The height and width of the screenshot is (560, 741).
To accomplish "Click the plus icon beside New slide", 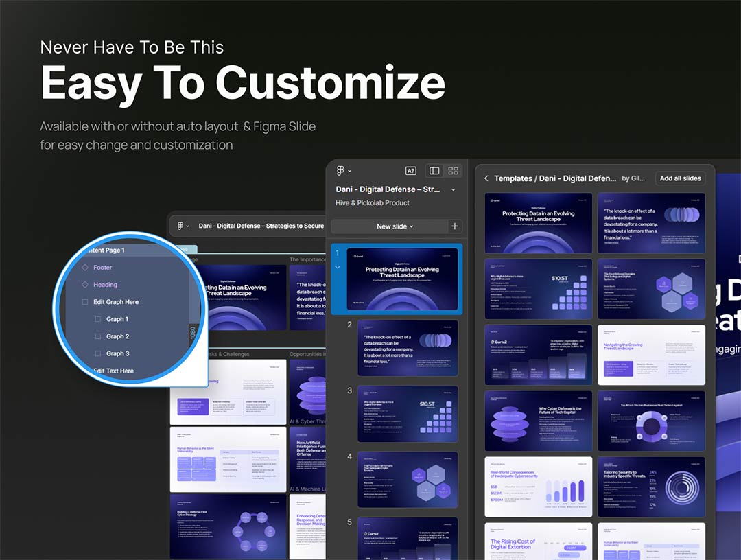I will tap(454, 226).
